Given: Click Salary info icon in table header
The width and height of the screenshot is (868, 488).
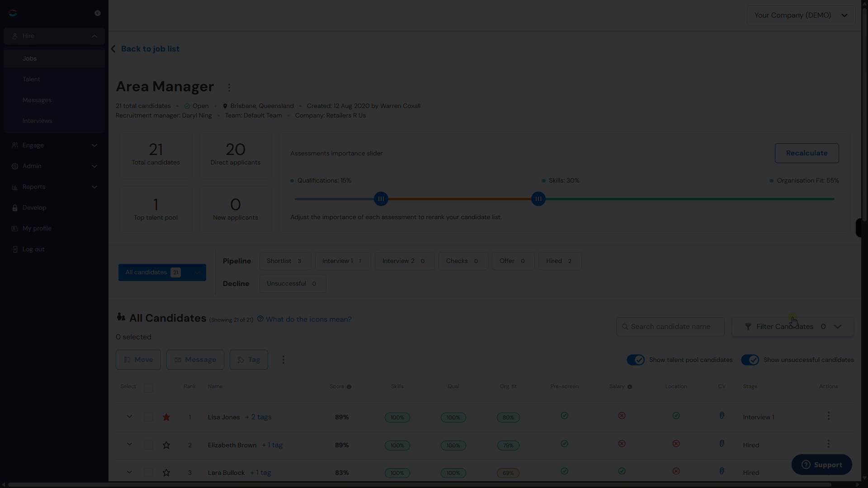Looking at the screenshot, I should (630, 387).
